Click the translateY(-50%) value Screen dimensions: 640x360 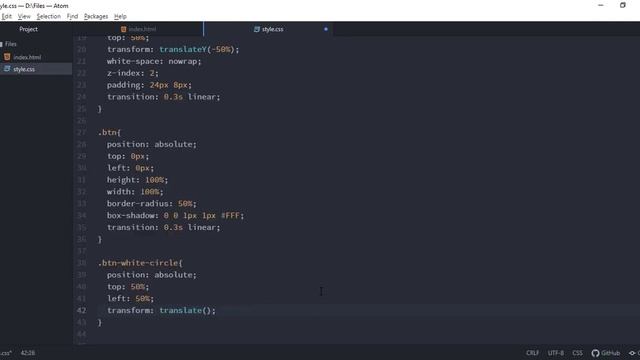(x=197, y=49)
